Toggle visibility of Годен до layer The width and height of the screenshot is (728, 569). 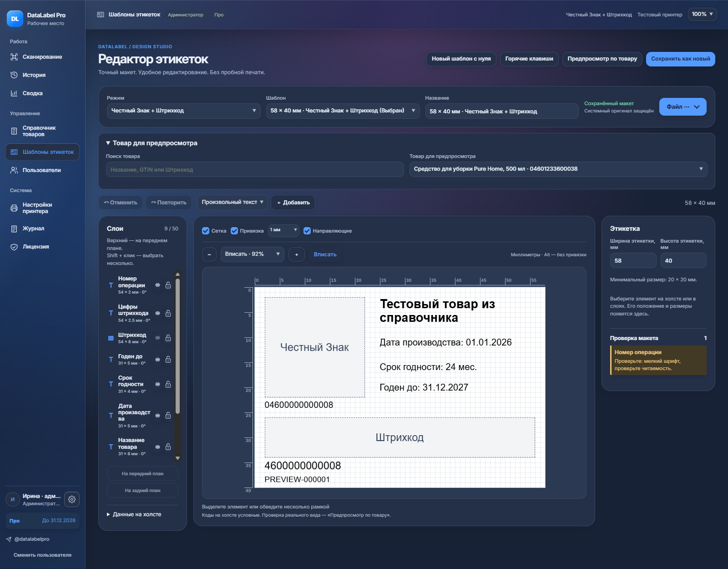tap(157, 360)
